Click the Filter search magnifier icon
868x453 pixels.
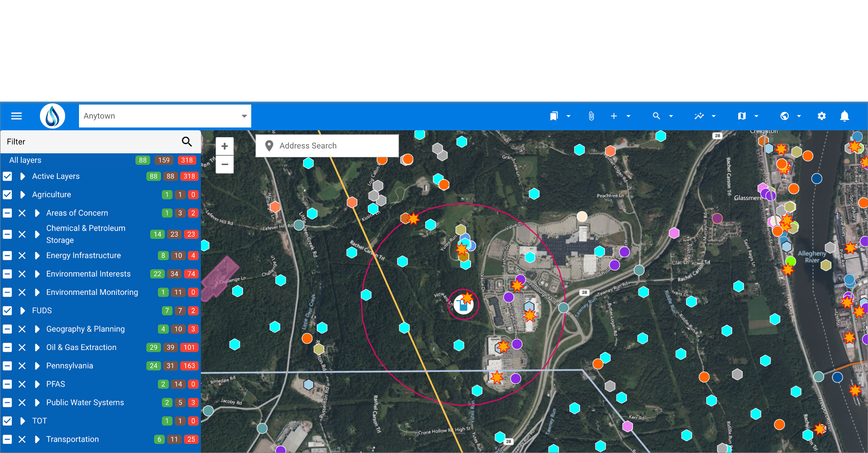(187, 142)
